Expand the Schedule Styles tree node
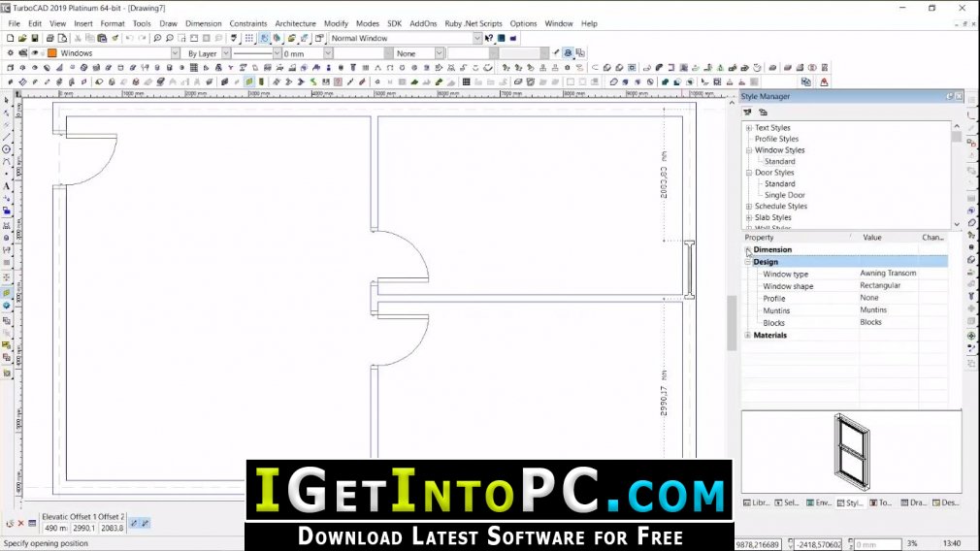 click(x=749, y=207)
